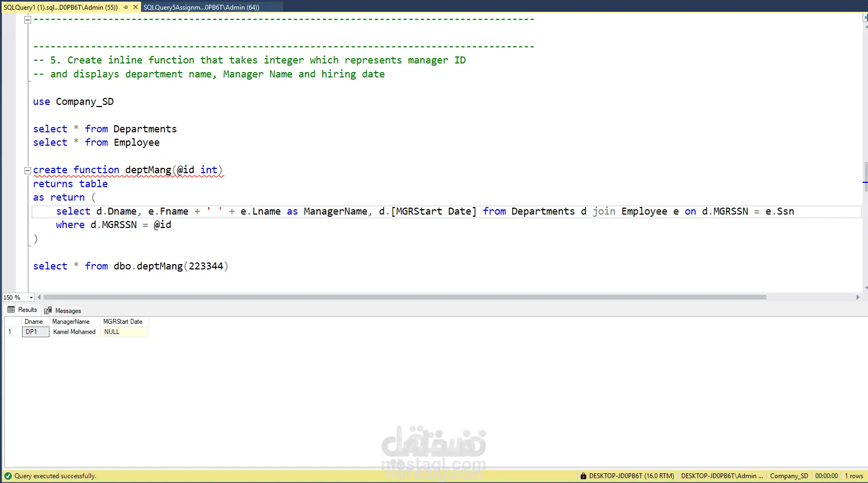Close the SQLQuery1 (1).sql tab
The image size is (868, 483).
136,8
